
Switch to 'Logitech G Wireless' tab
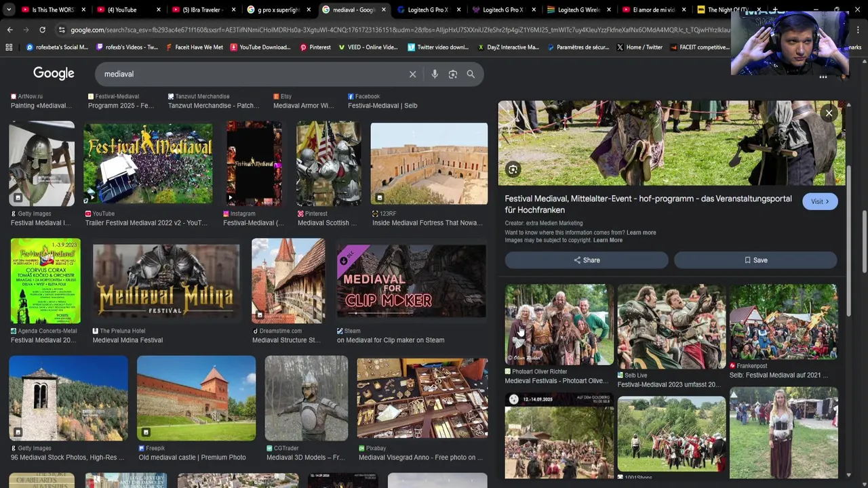pyautogui.click(x=578, y=10)
